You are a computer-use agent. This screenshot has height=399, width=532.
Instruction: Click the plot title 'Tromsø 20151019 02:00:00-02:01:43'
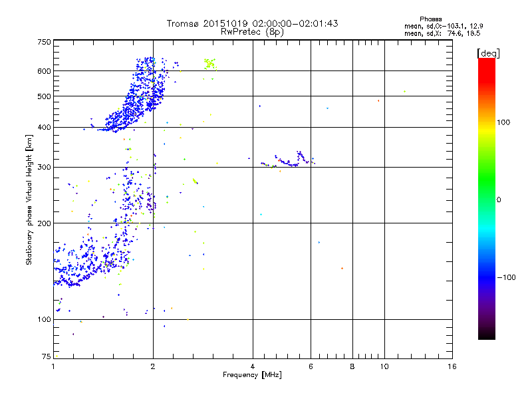click(x=252, y=23)
